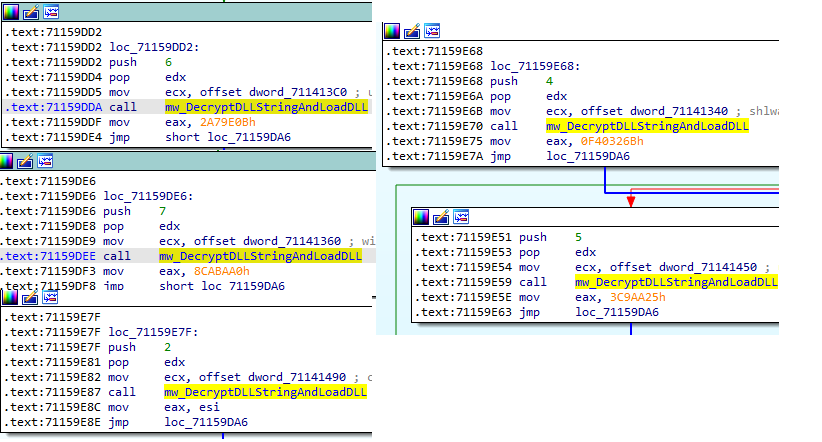Click push operand 7 at 71159DE6
The width and height of the screenshot is (822, 442).
163,211
